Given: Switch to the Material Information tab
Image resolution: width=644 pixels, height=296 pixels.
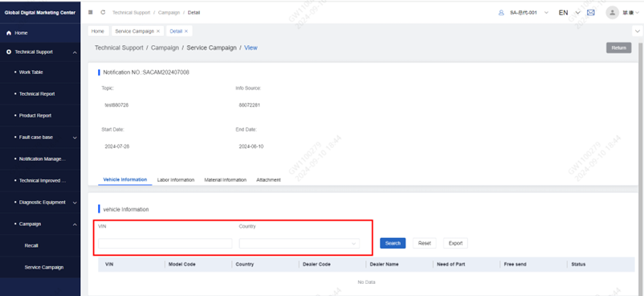Looking at the screenshot, I should (x=226, y=180).
